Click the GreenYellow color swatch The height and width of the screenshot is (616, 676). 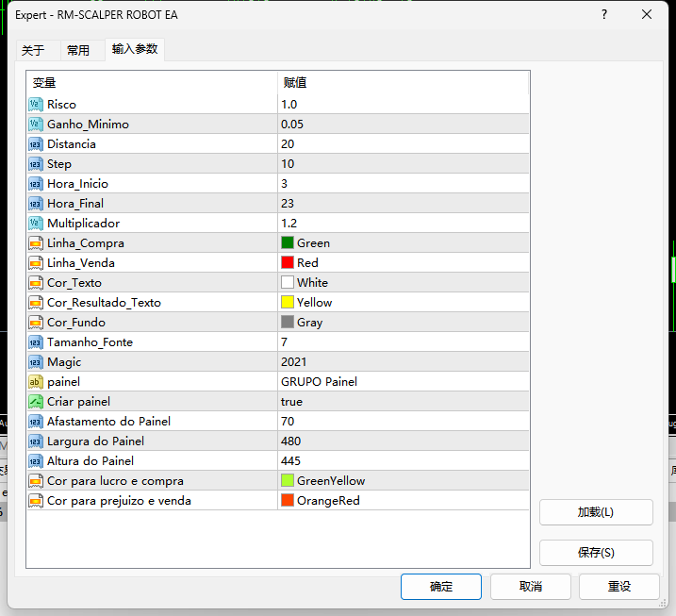[288, 480]
